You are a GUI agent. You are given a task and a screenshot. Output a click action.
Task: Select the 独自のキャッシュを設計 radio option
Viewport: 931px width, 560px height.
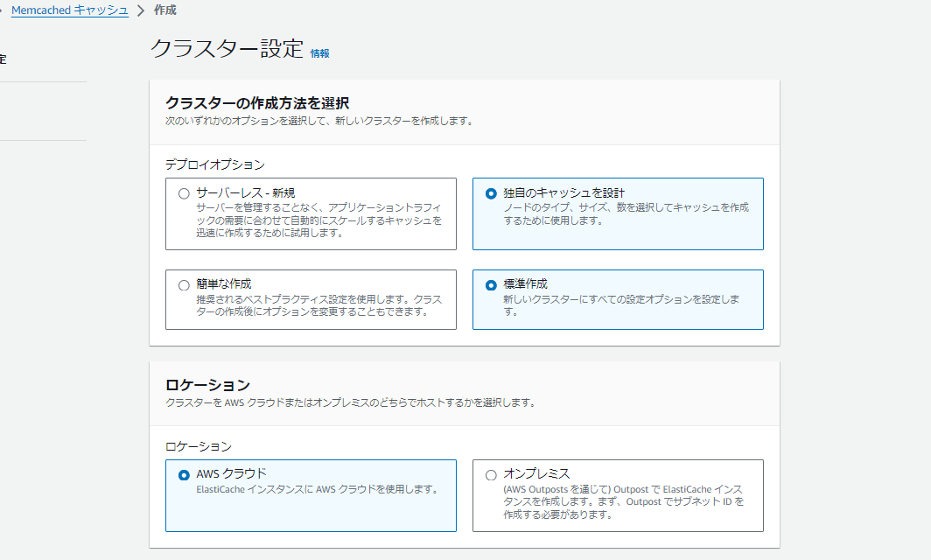[491, 193]
